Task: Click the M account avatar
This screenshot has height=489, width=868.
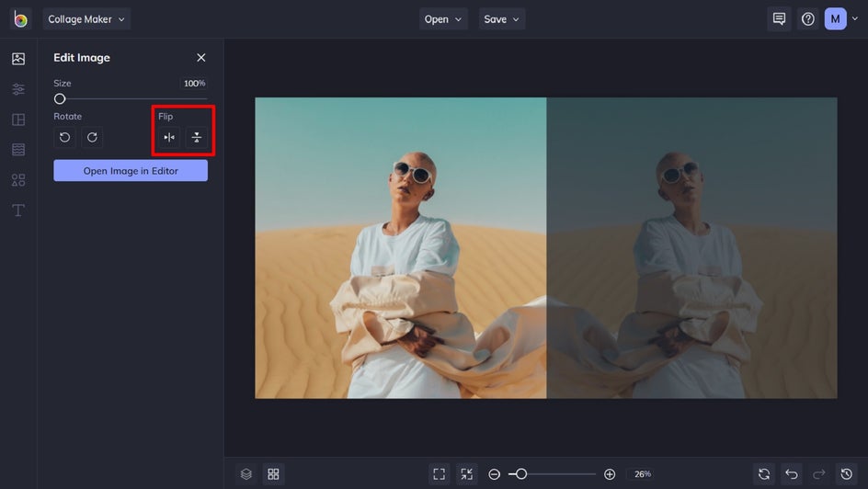Action: tap(835, 18)
